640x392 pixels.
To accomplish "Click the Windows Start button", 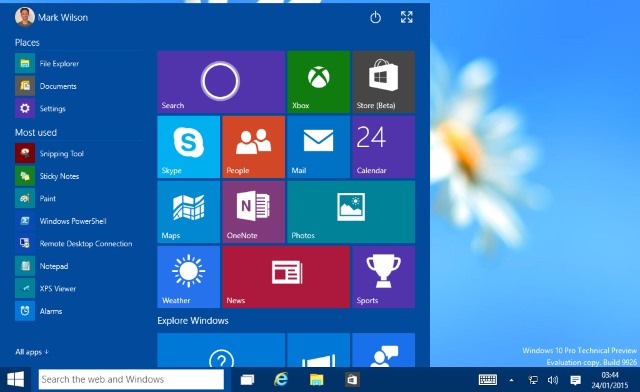I will click(x=16, y=379).
